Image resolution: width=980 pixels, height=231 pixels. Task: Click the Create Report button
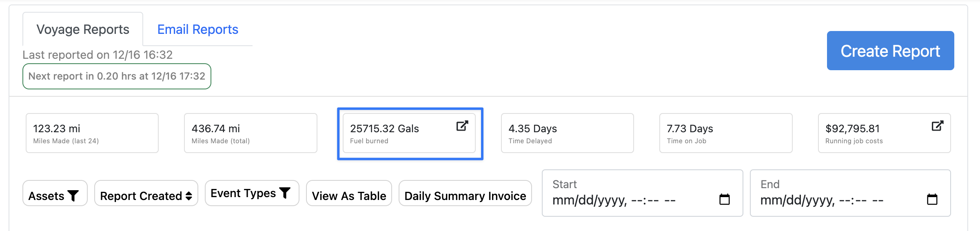890,51
